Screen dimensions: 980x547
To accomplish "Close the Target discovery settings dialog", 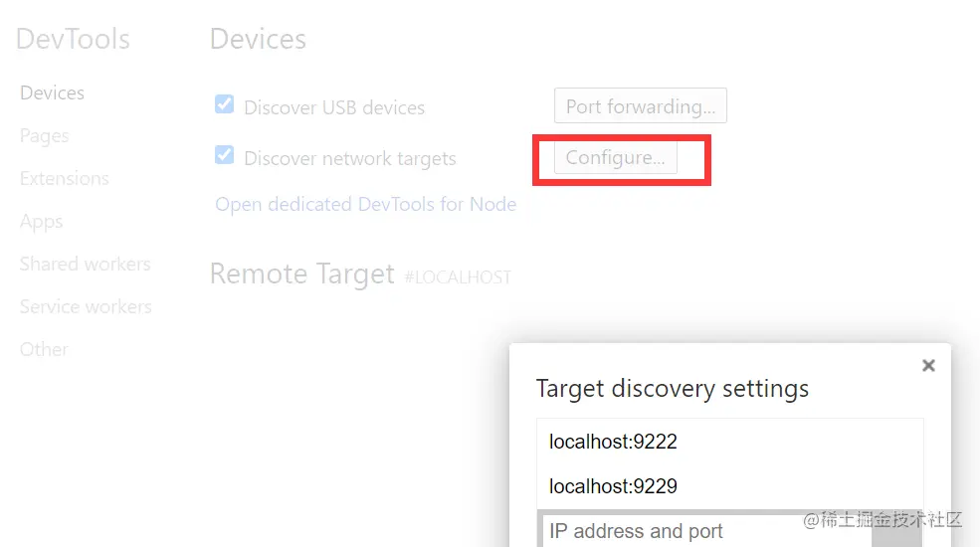I will click(928, 366).
